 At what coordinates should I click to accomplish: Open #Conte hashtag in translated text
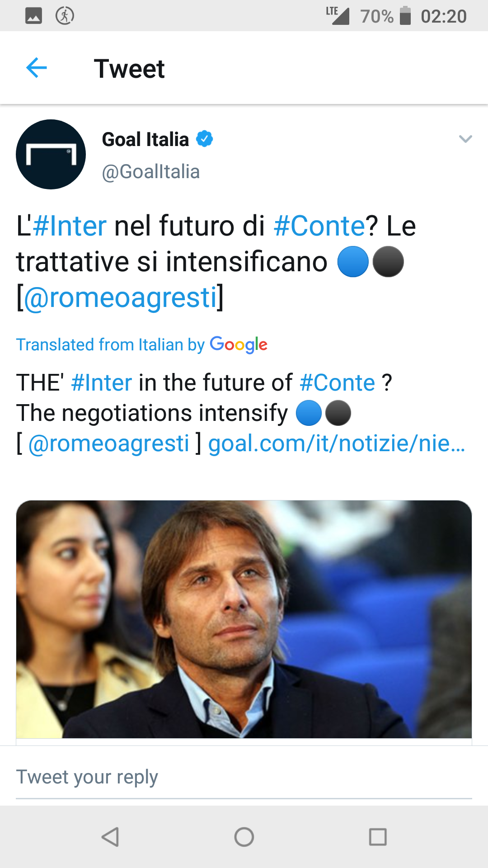(338, 382)
